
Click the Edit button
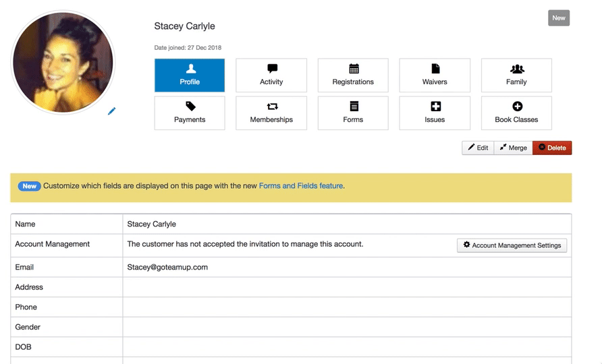click(478, 148)
